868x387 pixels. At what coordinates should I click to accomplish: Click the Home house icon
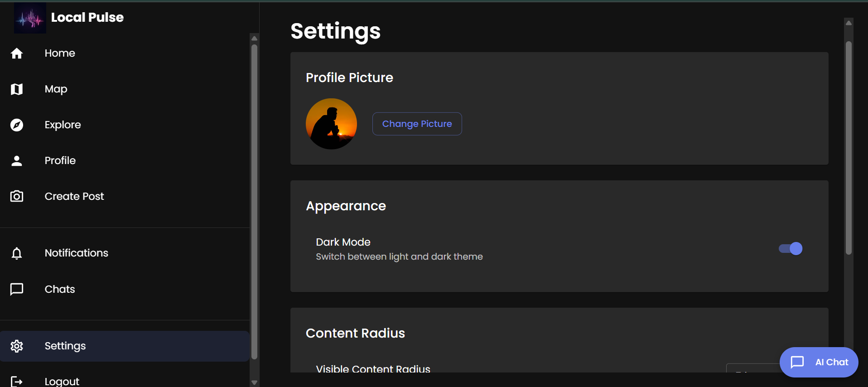(x=17, y=53)
